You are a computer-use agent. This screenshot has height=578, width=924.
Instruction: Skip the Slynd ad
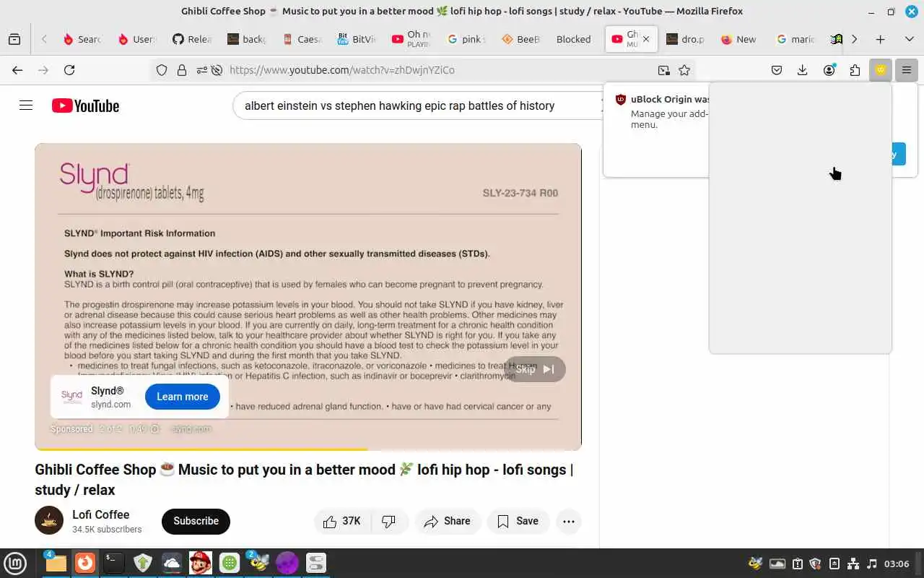pos(535,369)
